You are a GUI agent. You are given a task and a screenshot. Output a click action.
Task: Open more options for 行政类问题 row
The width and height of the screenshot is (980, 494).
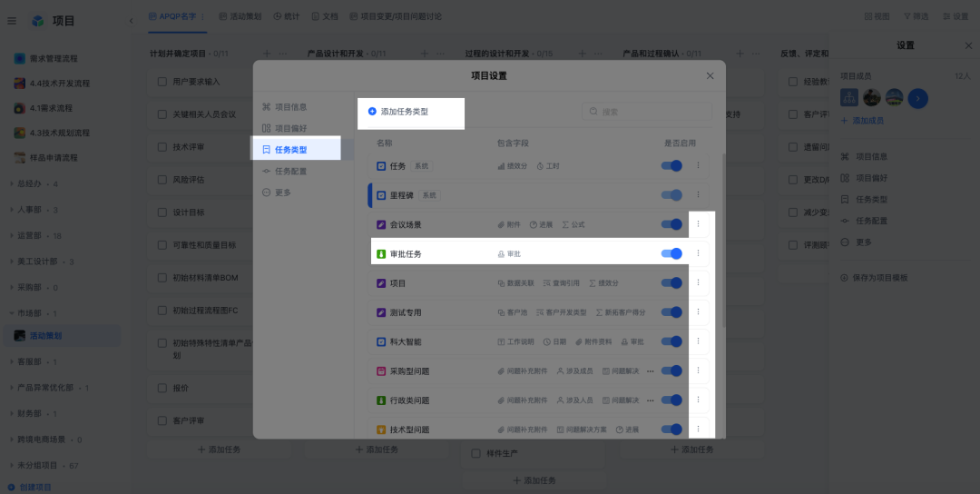coord(698,400)
